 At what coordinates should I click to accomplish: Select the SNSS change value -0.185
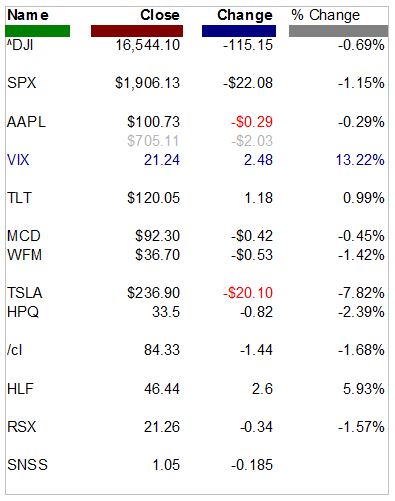coord(252,465)
